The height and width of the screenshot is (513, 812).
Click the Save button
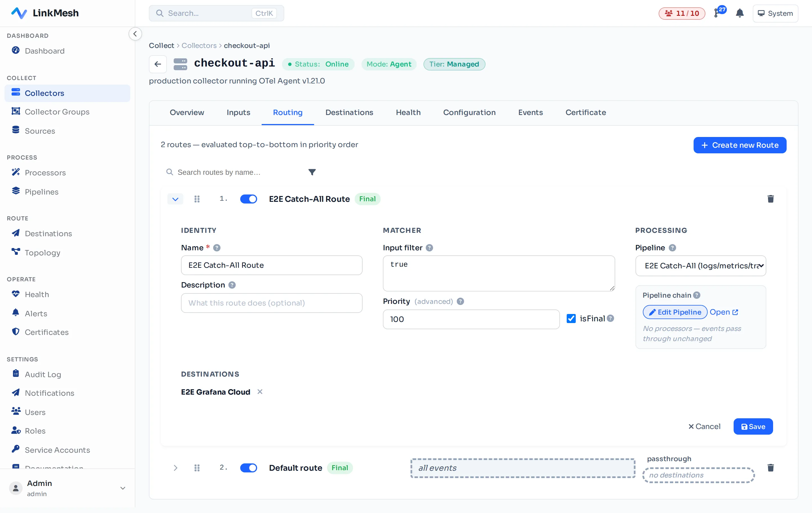753,426
